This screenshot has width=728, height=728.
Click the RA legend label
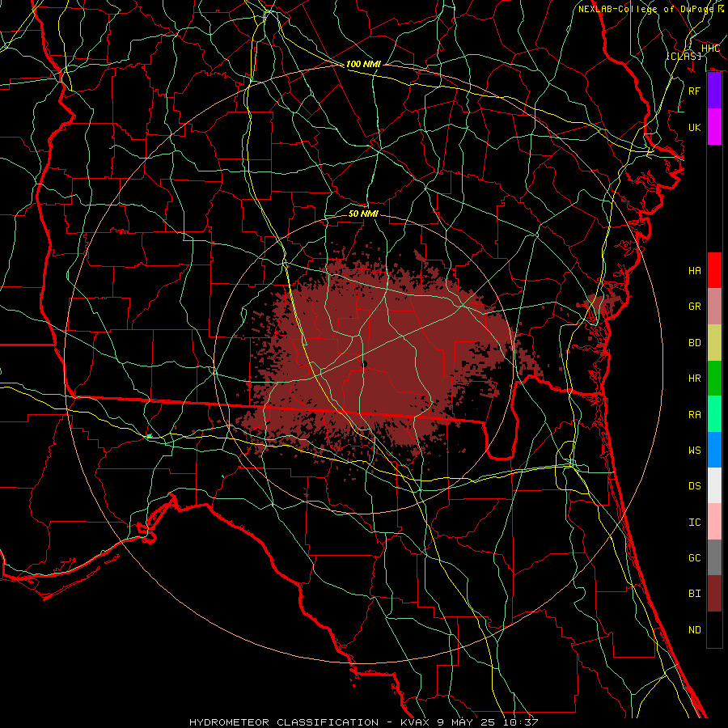click(x=694, y=415)
